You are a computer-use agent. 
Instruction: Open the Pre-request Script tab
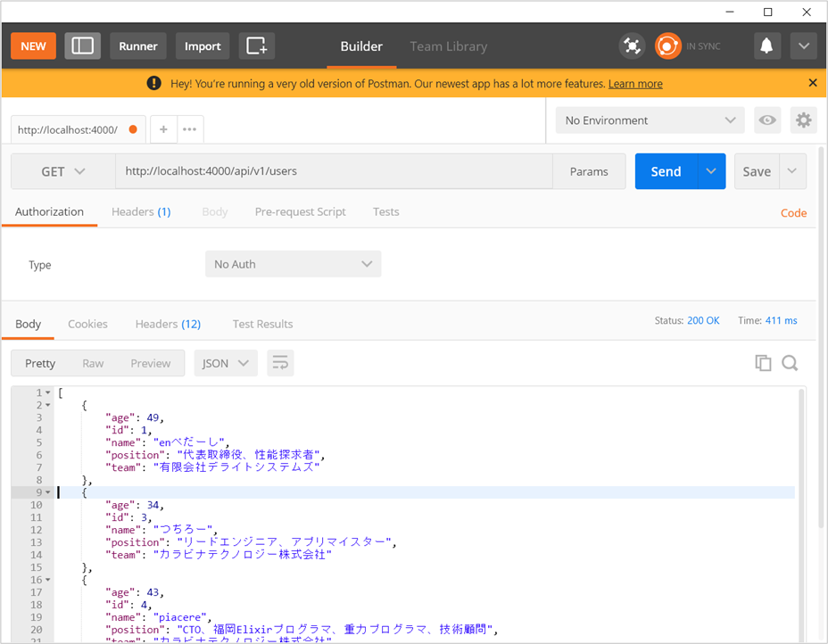tap(300, 211)
